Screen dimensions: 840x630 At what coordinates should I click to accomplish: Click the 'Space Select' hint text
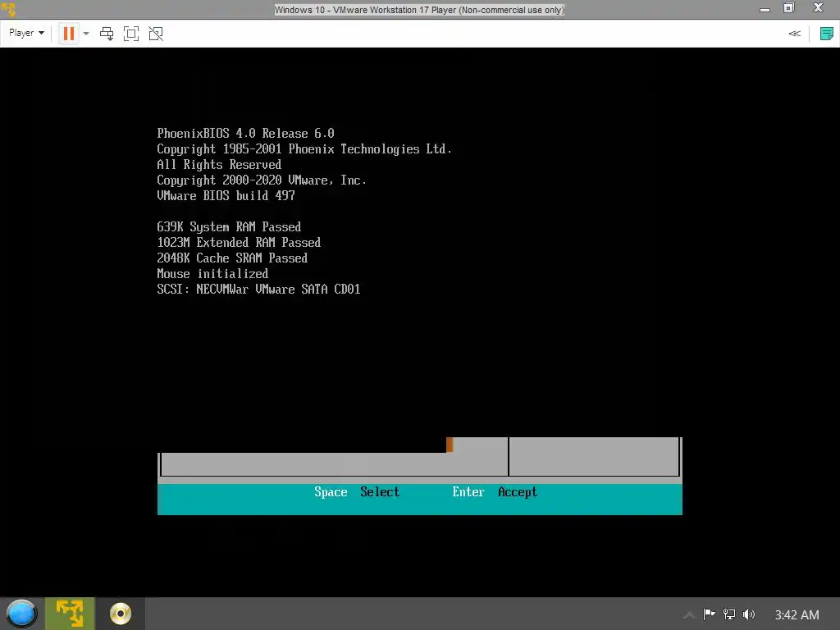click(357, 492)
